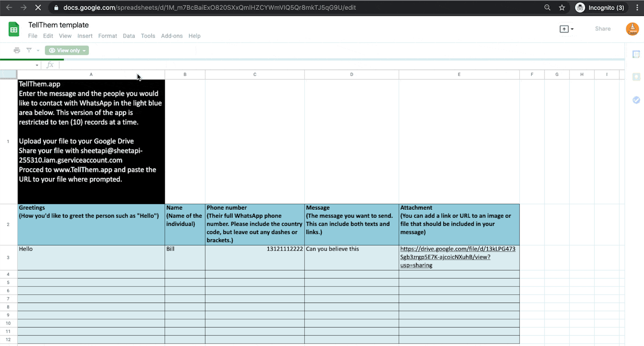The height and width of the screenshot is (346, 644).
Task: Click the Share button
Action: pyautogui.click(x=603, y=29)
